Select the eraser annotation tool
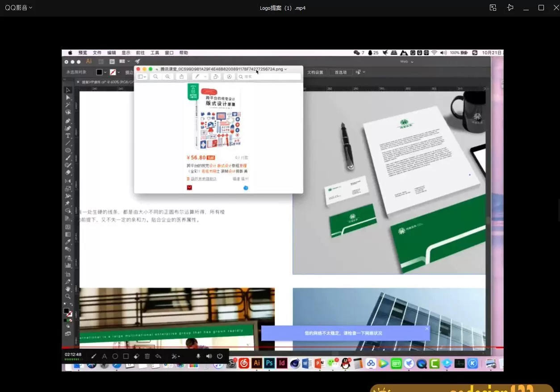 137,356
